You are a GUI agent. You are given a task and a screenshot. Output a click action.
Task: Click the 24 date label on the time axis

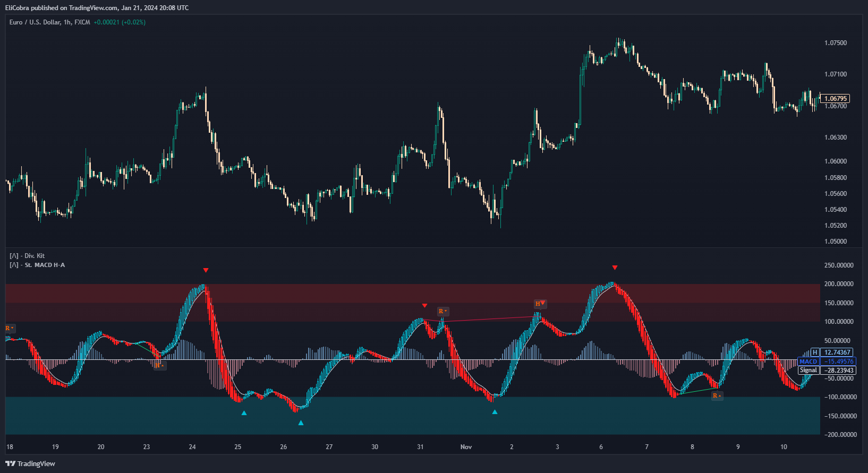pyautogui.click(x=192, y=447)
